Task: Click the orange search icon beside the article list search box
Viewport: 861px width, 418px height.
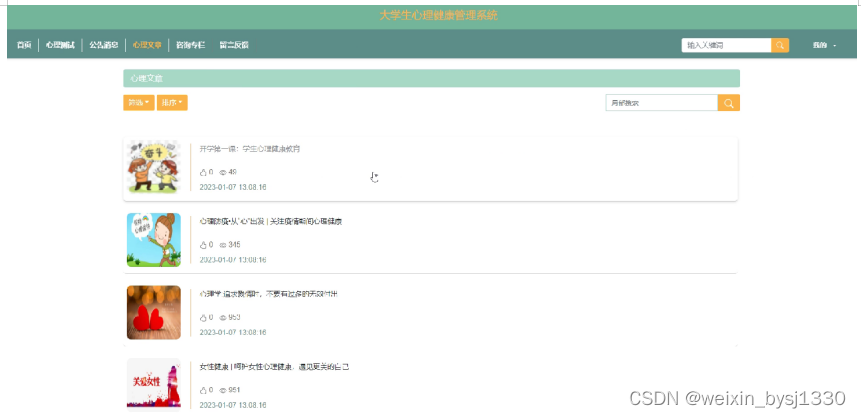Action: pyautogui.click(x=729, y=103)
